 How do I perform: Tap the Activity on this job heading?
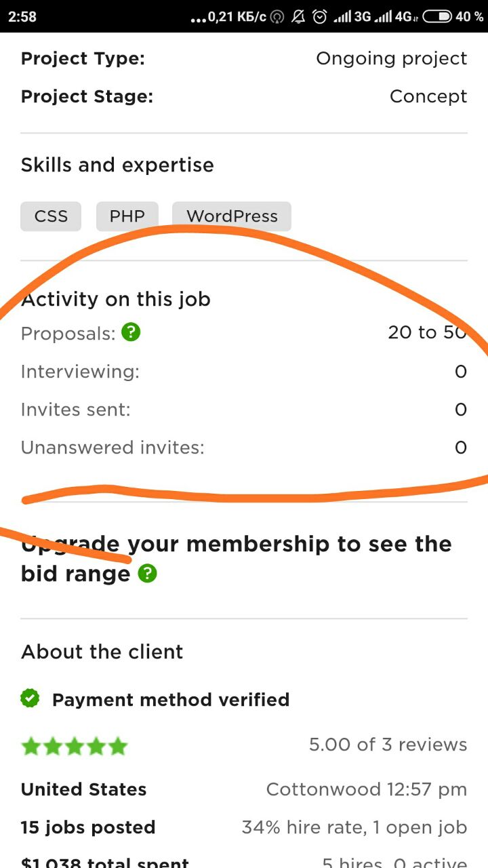tap(116, 299)
